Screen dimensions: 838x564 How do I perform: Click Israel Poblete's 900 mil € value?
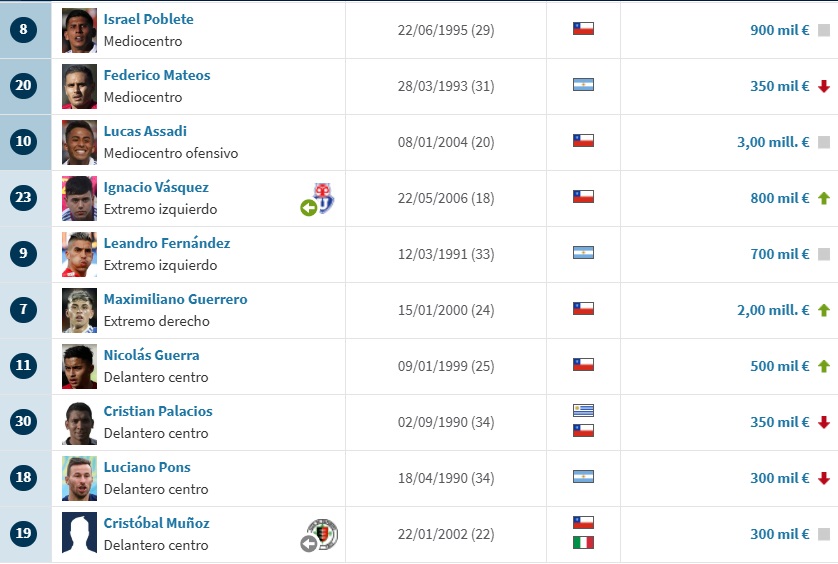click(x=779, y=30)
